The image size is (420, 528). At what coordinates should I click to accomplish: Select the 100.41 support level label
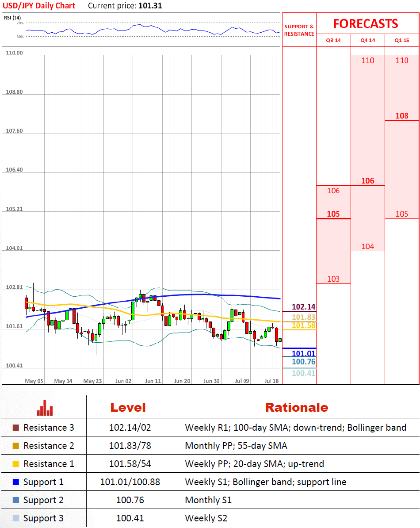(x=303, y=373)
